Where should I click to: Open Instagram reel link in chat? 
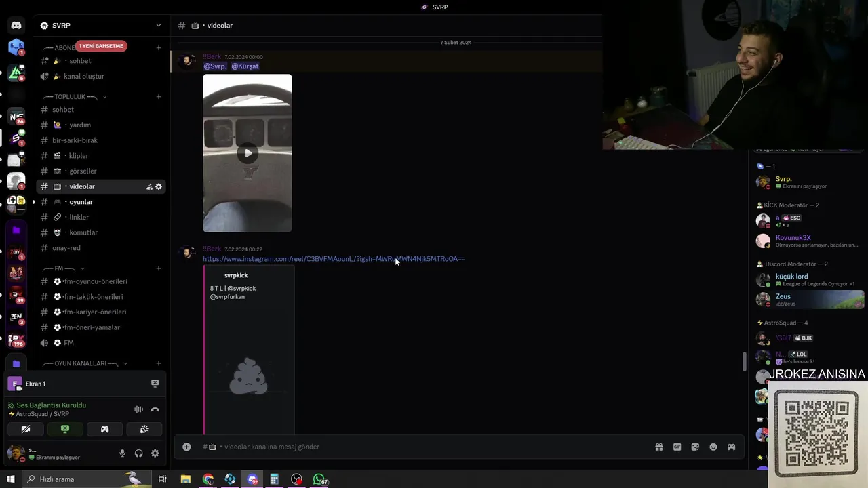tap(334, 259)
